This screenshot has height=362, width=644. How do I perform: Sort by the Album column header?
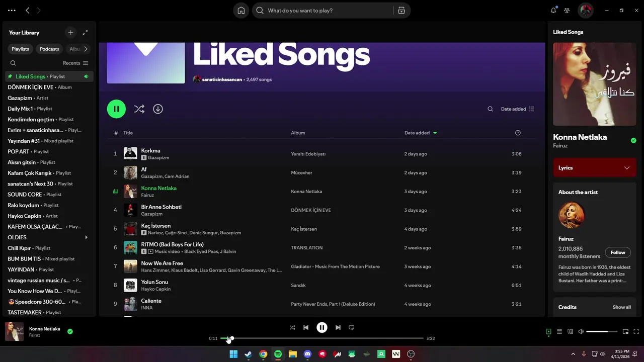point(298,133)
